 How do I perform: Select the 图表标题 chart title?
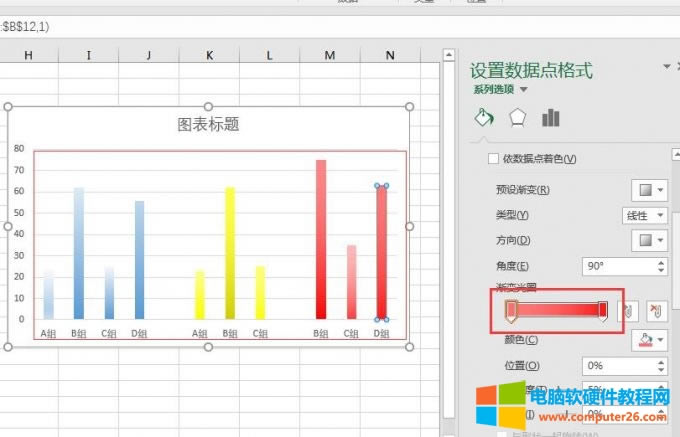[208, 125]
